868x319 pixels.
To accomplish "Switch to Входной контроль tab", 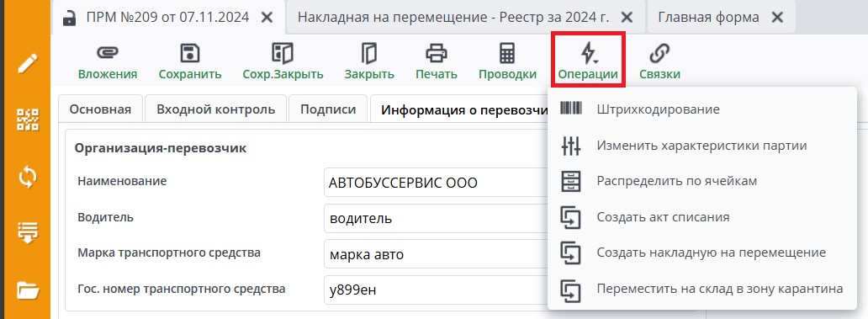I will pos(216,109).
